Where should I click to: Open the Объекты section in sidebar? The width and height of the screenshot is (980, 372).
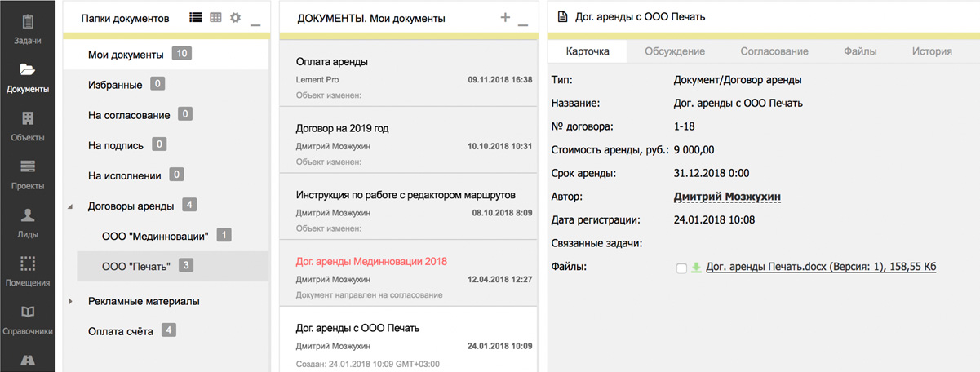(x=28, y=126)
